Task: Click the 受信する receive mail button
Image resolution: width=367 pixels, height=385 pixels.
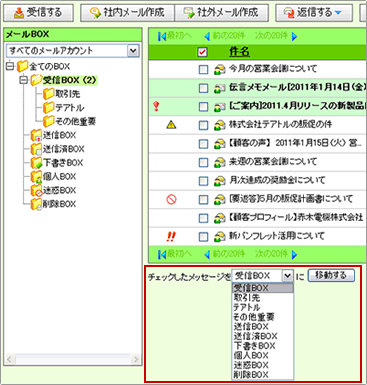Action: pyautogui.click(x=38, y=13)
